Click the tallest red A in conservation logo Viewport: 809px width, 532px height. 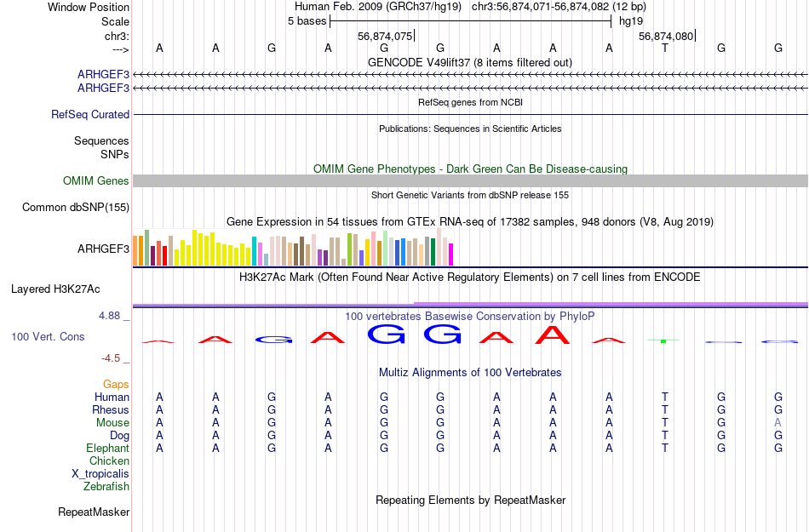click(553, 335)
